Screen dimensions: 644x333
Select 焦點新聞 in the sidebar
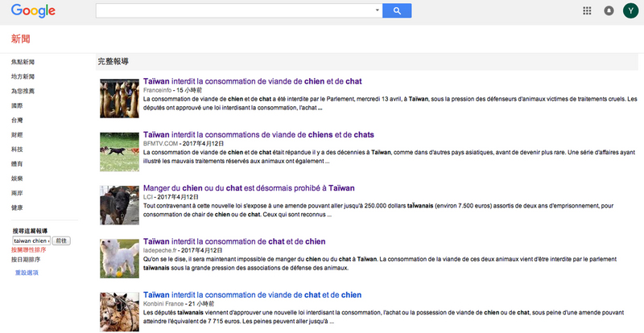tap(23, 62)
